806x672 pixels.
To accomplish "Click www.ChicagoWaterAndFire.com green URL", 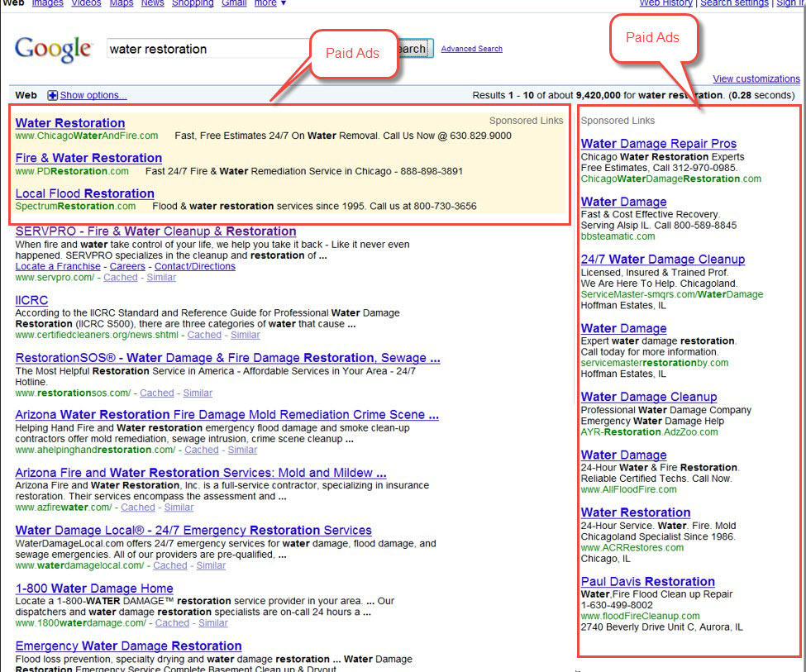I will [86, 136].
